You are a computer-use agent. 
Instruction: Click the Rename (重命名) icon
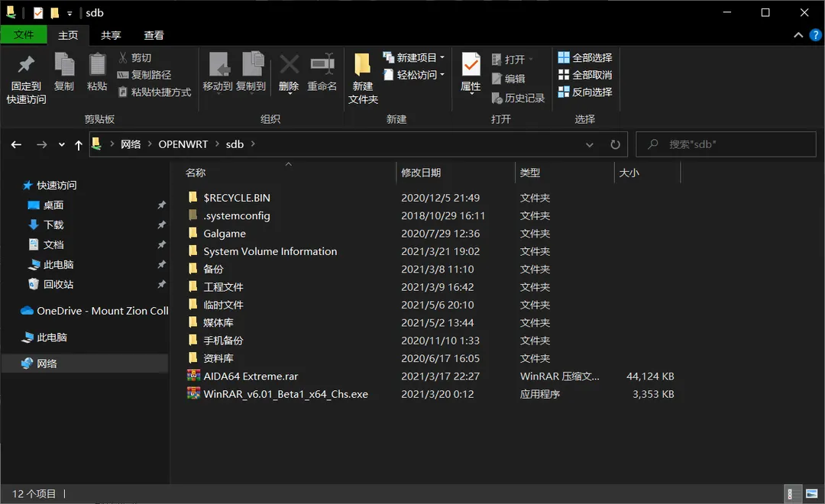tap(322, 64)
